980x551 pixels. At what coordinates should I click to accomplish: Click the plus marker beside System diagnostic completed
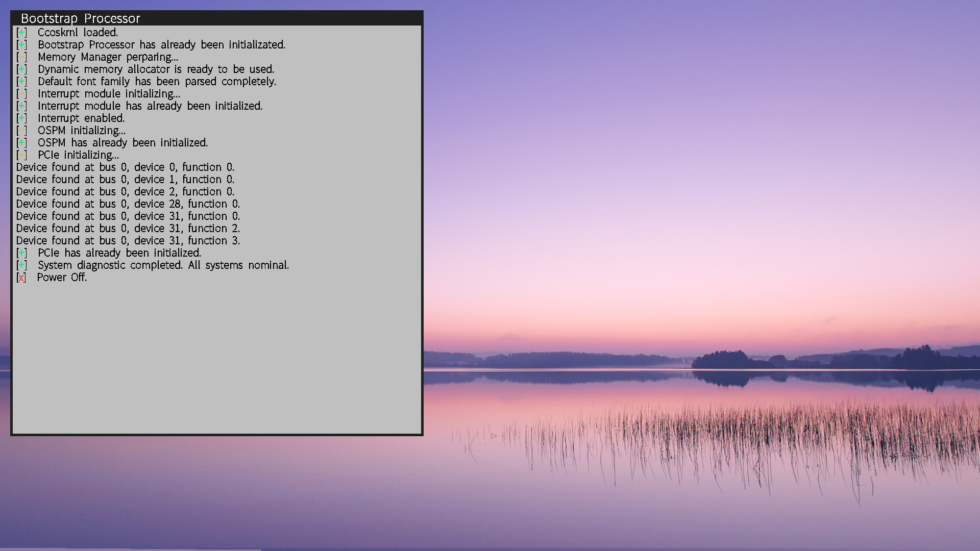21,265
